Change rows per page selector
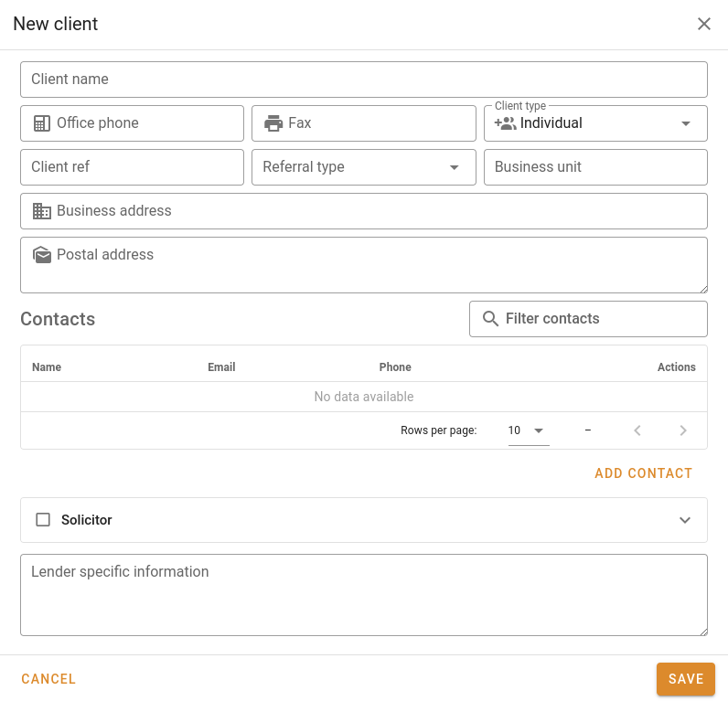Viewport: 728px width, 701px height. 528,430
